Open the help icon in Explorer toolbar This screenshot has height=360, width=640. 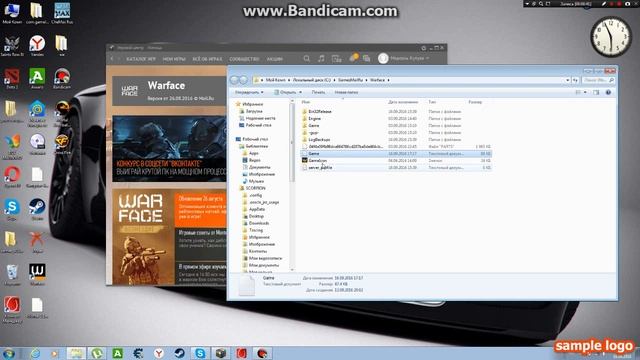(608, 92)
